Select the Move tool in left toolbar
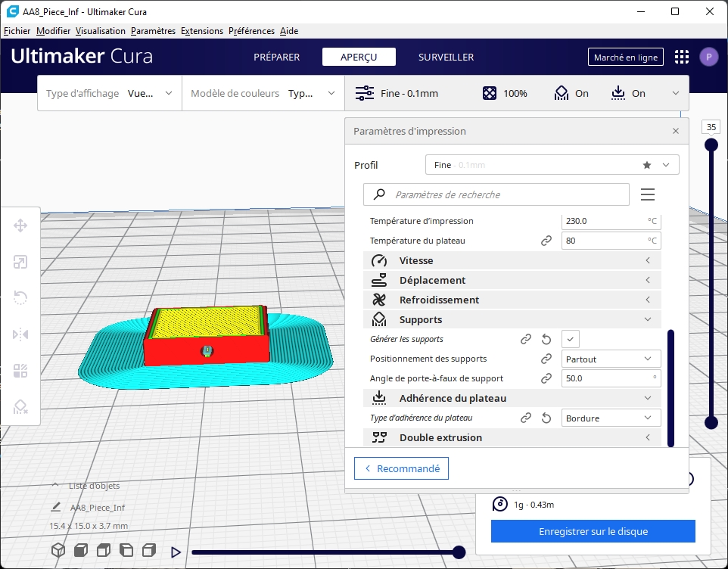Image resolution: width=728 pixels, height=569 pixels. (20, 225)
